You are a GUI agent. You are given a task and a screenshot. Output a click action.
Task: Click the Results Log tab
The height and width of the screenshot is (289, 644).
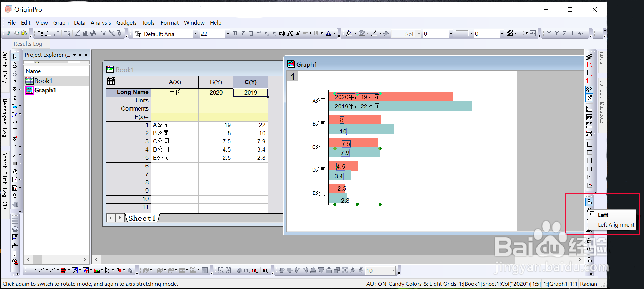[x=28, y=44]
